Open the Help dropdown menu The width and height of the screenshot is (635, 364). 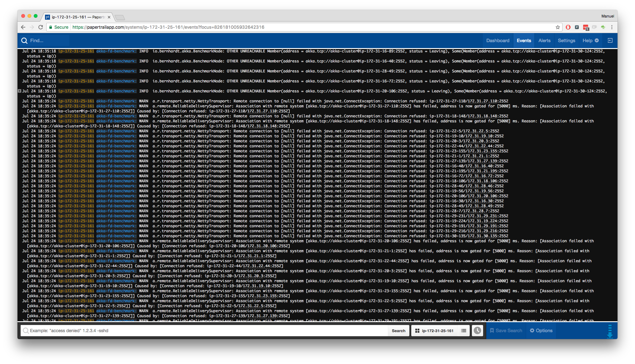pos(590,41)
